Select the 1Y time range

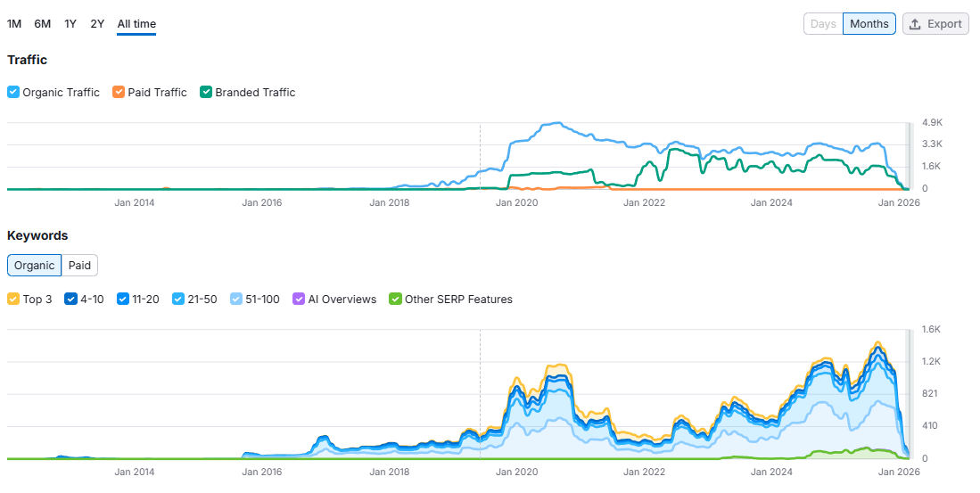pyautogui.click(x=70, y=24)
